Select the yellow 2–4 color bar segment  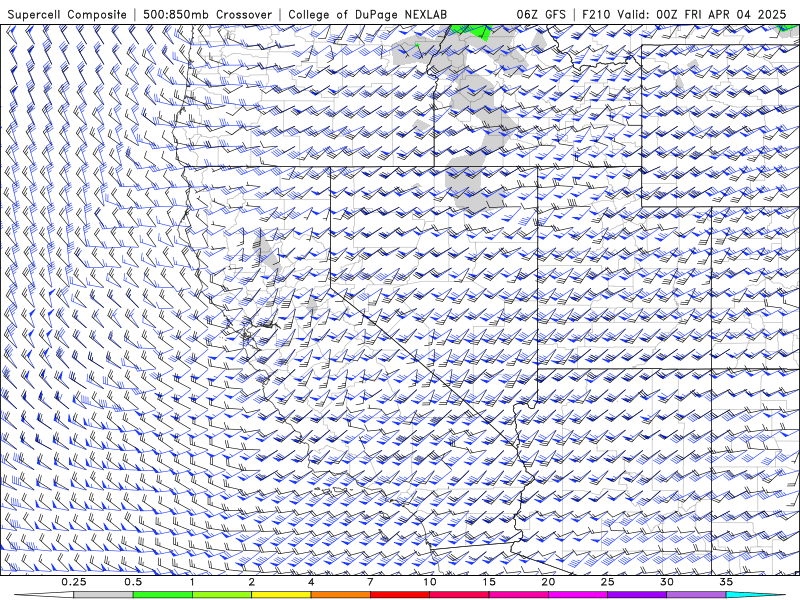point(281,595)
